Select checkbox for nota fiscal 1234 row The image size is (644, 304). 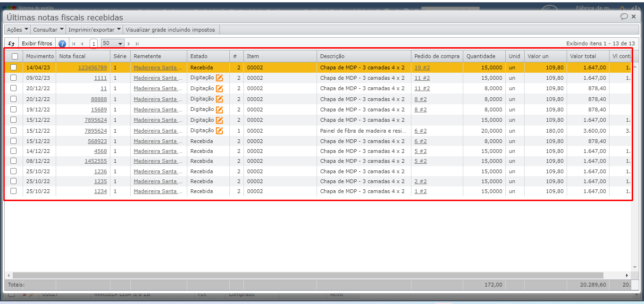pos(14,191)
